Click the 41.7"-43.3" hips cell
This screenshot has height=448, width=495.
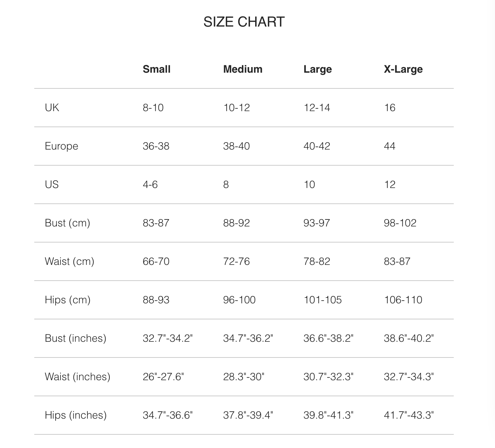[409, 415]
